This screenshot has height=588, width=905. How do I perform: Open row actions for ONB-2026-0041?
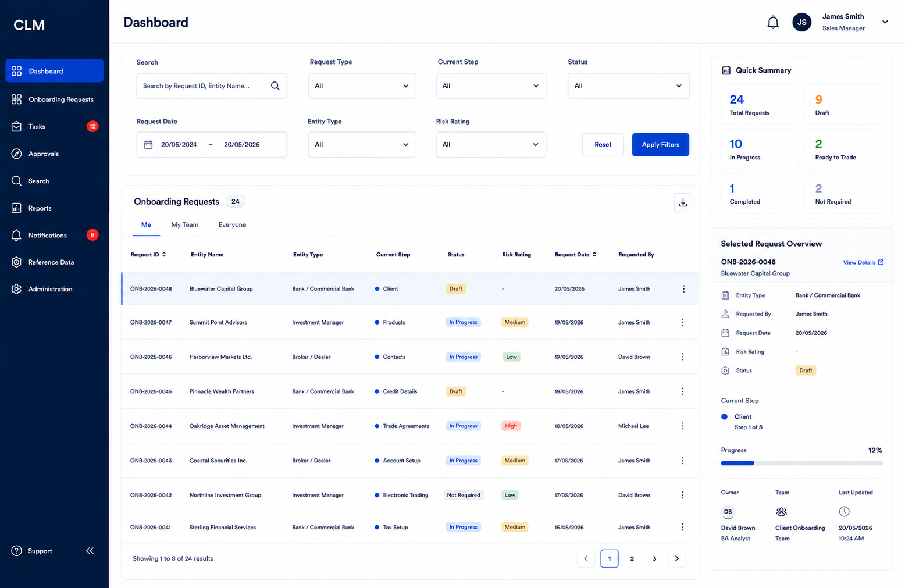coord(683,528)
